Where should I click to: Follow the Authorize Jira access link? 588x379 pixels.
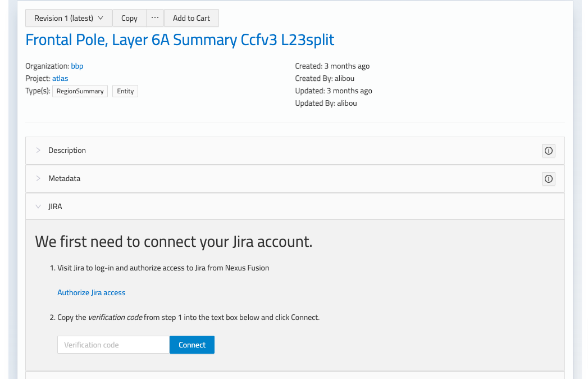(x=91, y=292)
